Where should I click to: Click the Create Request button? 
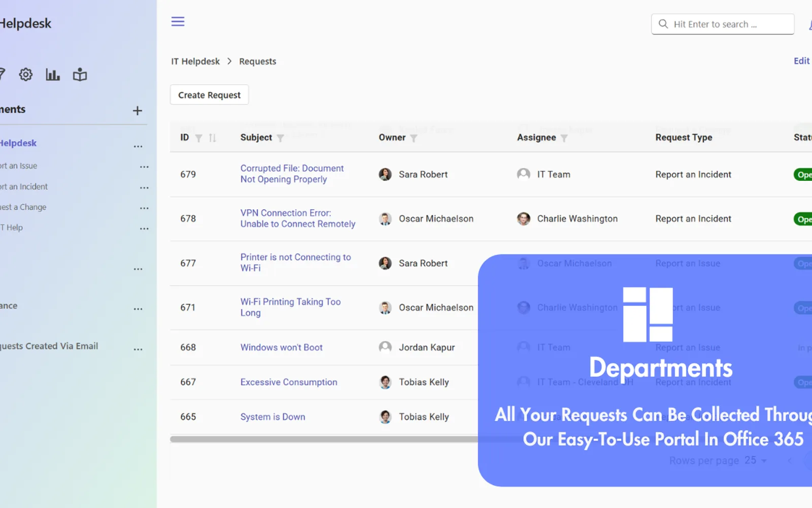[209, 95]
